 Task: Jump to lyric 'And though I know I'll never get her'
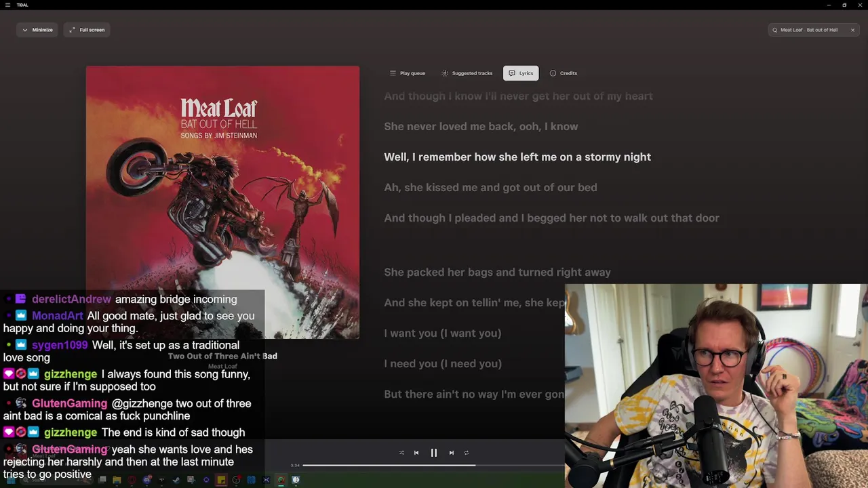pyautogui.click(x=518, y=96)
